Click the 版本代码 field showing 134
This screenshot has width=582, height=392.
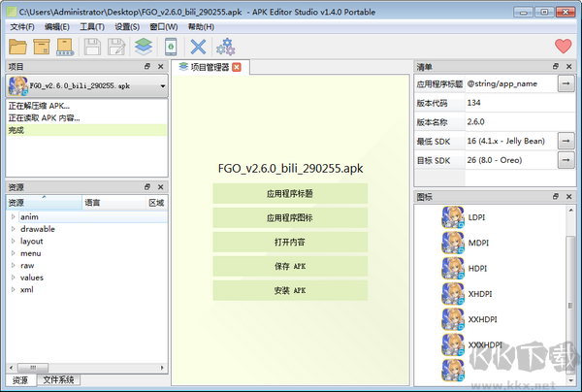point(520,103)
